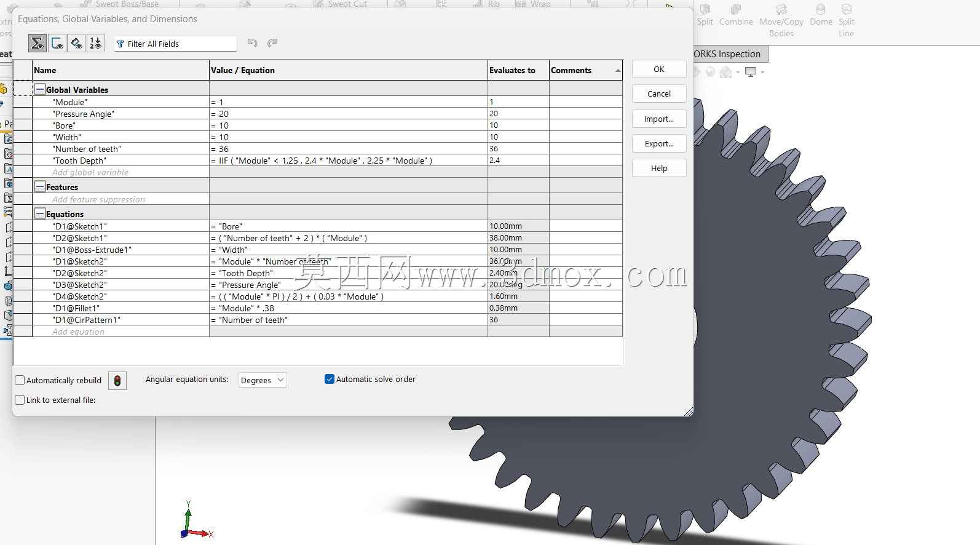Select the "Width" global variable name

[66, 137]
